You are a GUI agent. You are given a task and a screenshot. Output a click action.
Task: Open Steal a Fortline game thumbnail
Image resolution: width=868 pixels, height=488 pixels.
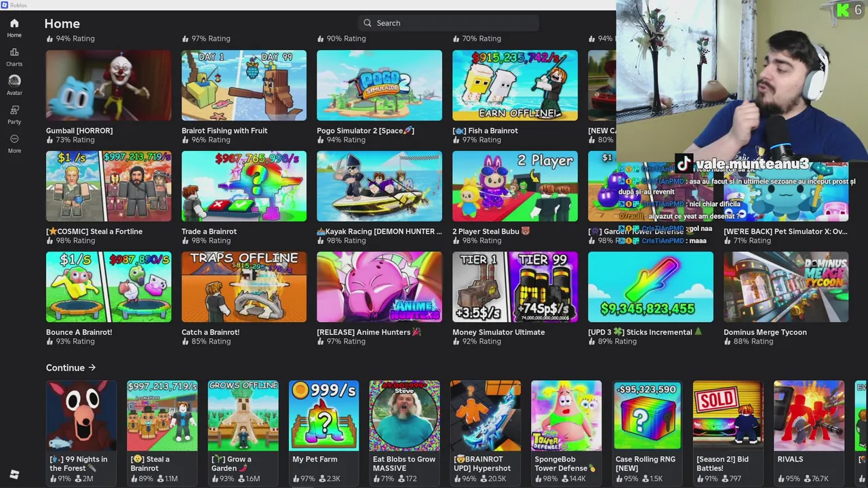pos(108,186)
